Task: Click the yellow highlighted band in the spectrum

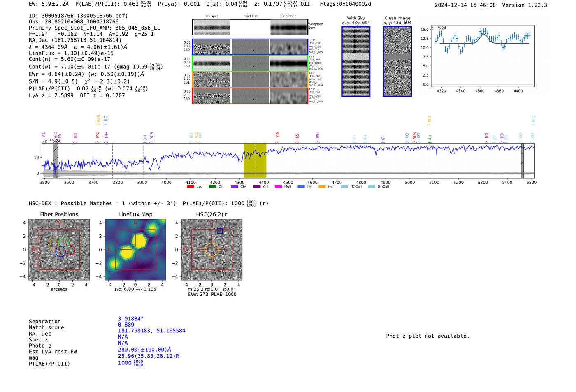Action: 255,160
